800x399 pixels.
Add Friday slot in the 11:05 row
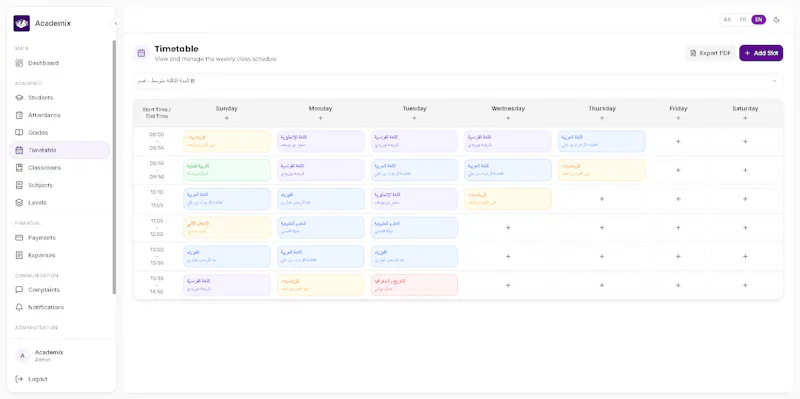[x=678, y=228]
